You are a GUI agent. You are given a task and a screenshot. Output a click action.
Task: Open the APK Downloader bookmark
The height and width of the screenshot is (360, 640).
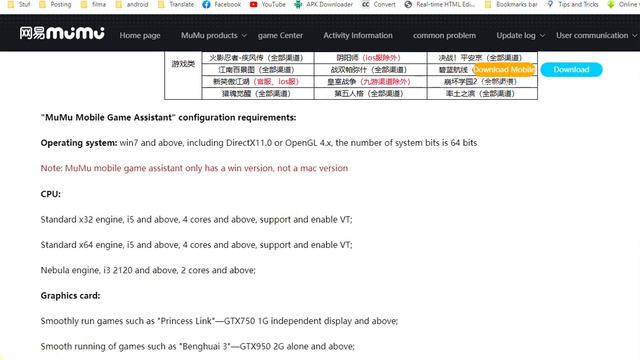click(323, 4)
